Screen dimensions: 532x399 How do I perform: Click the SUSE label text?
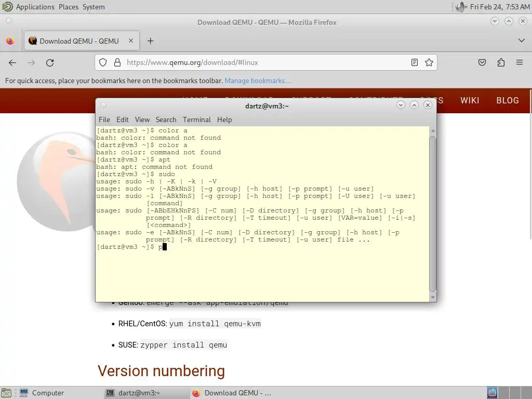coord(128,345)
